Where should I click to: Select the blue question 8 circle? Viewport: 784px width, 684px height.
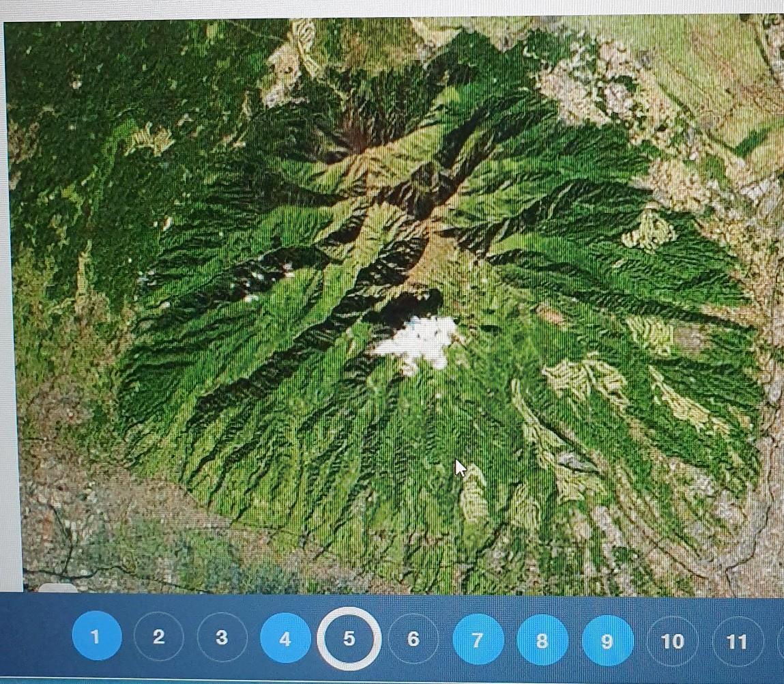542,641
